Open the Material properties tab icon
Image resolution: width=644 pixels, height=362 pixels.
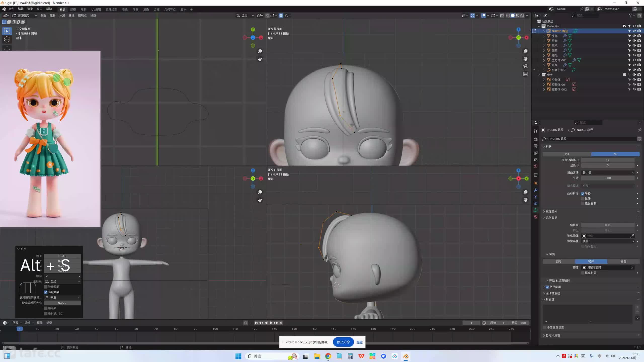pyautogui.click(x=536, y=217)
